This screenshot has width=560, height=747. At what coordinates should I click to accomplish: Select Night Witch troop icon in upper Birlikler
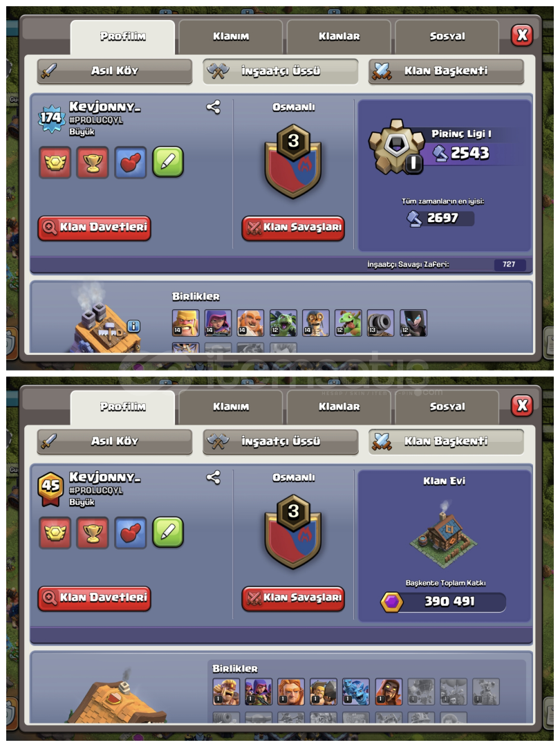click(x=413, y=323)
